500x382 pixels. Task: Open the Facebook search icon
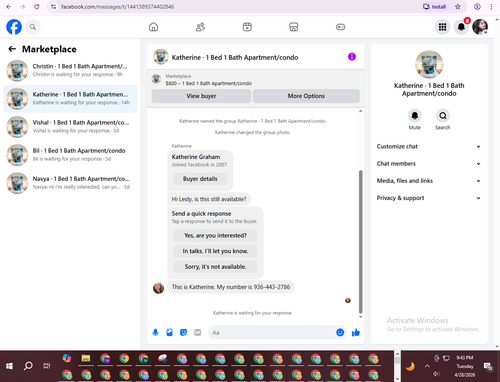(x=33, y=27)
